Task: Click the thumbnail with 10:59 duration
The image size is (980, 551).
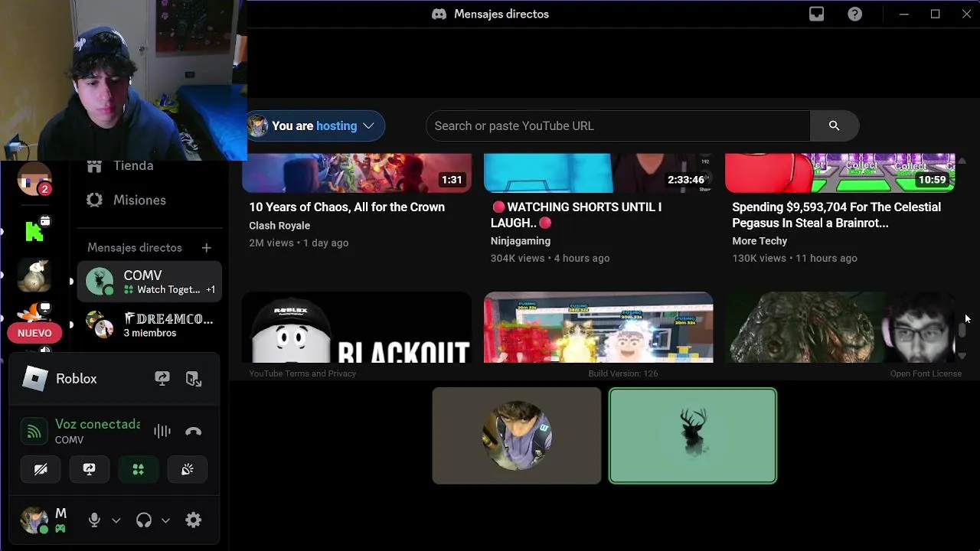Action: tap(840, 173)
